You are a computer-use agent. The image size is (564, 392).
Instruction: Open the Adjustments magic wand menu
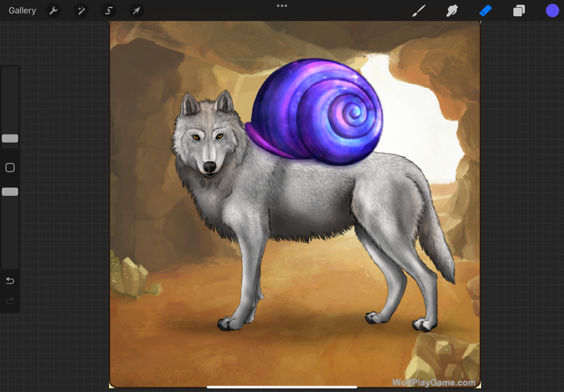click(81, 10)
